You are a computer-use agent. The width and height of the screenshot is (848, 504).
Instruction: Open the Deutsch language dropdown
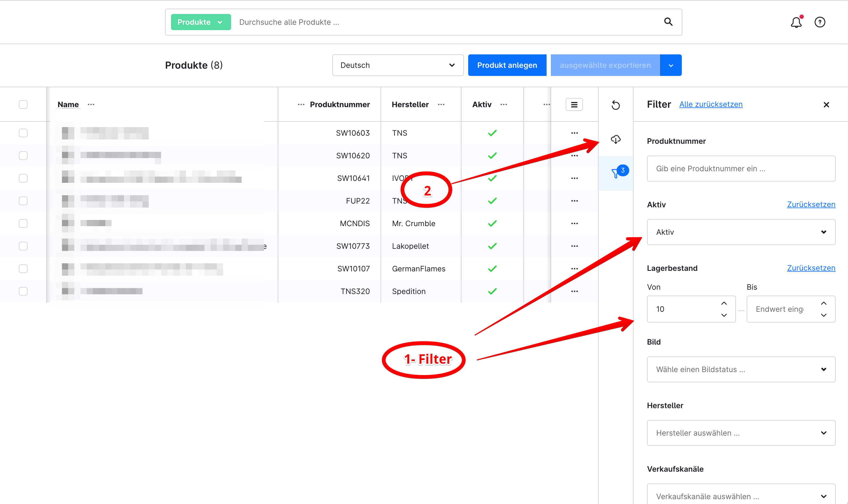coord(398,65)
